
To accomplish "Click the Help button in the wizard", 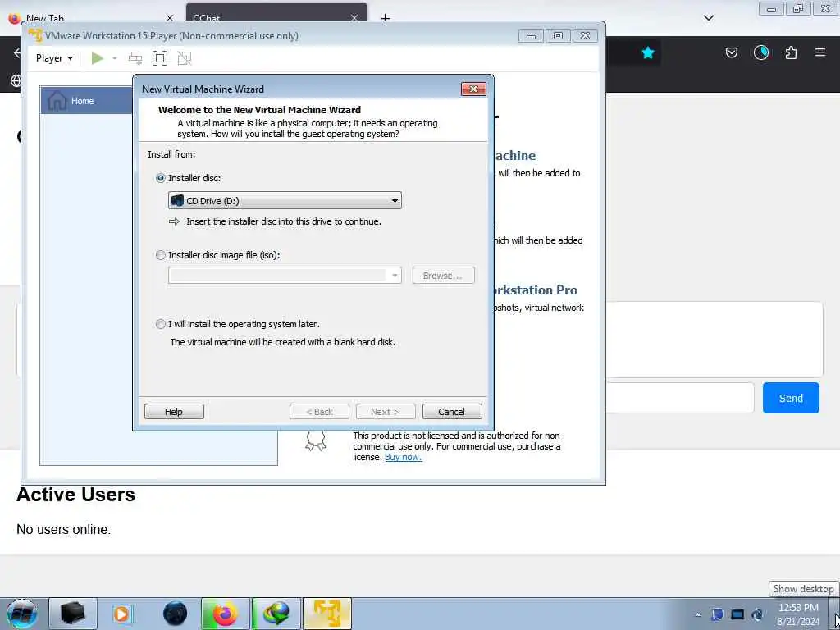I will pyautogui.click(x=174, y=412).
